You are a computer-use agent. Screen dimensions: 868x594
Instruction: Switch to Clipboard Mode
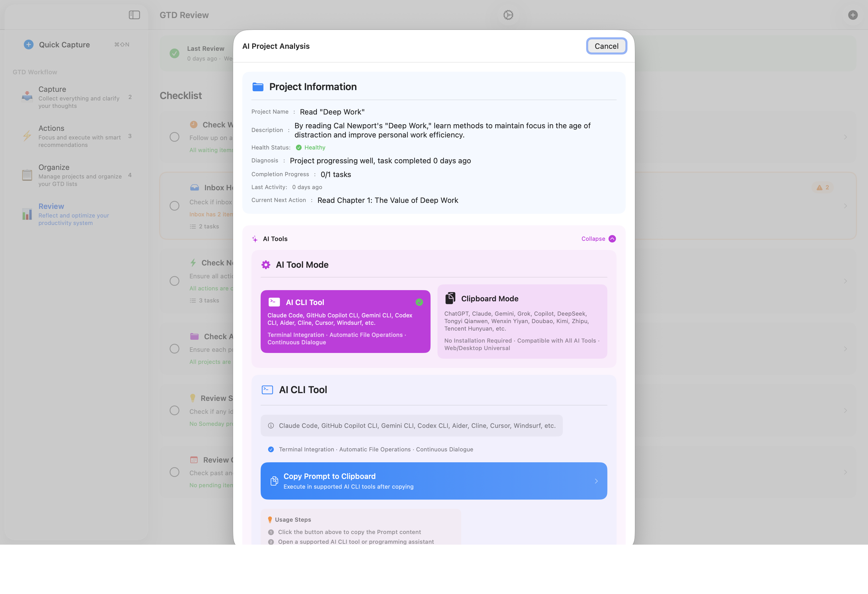coord(522,322)
